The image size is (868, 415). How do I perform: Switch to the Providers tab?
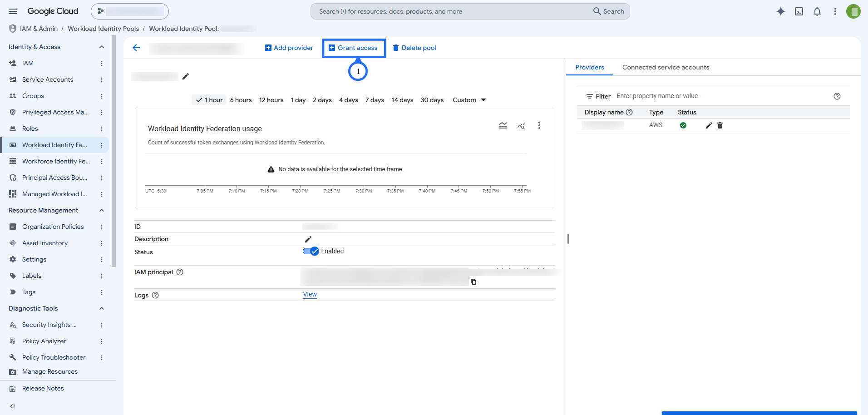coord(590,67)
